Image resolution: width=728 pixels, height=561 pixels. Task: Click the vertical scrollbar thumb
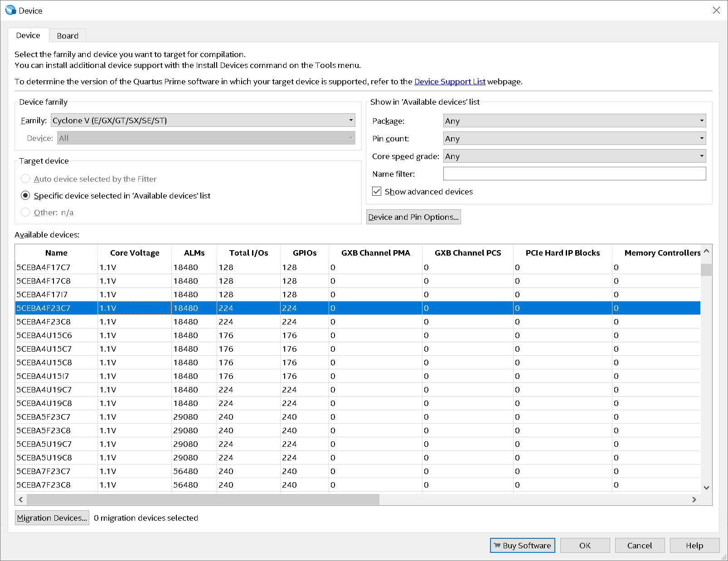[x=706, y=270]
